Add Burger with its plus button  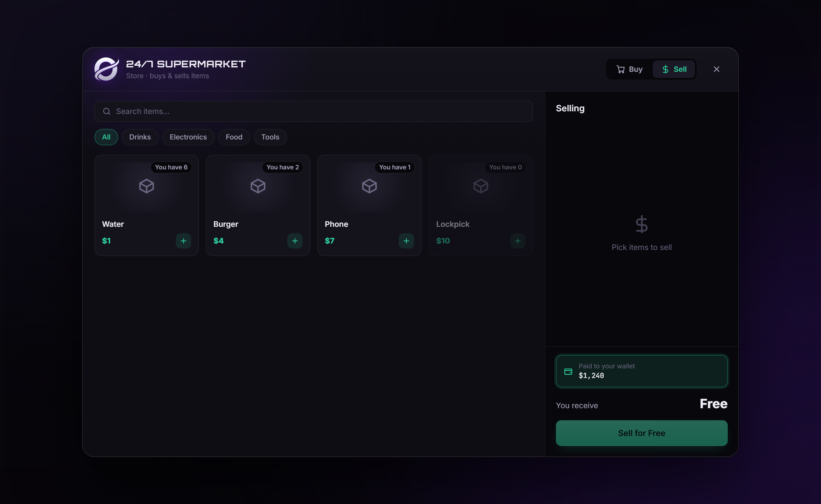coord(295,241)
